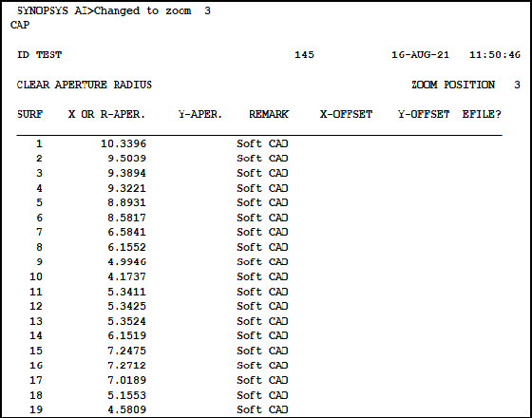Image resolution: width=532 pixels, height=418 pixels.
Task: Click the Y-OFFSET column header
Action: click(x=424, y=114)
